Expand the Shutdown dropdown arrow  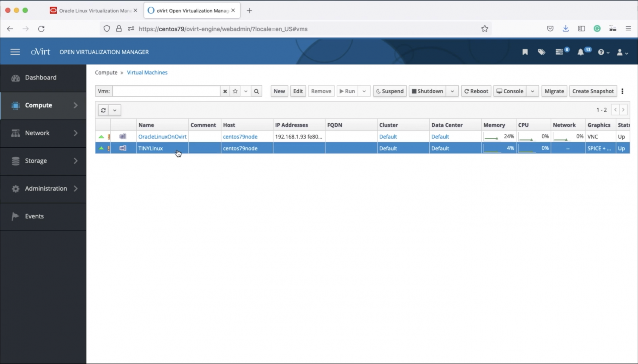[x=452, y=91]
